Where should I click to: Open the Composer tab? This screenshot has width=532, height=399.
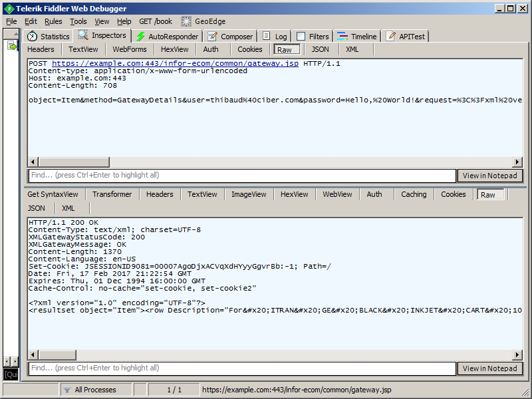(230, 37)
